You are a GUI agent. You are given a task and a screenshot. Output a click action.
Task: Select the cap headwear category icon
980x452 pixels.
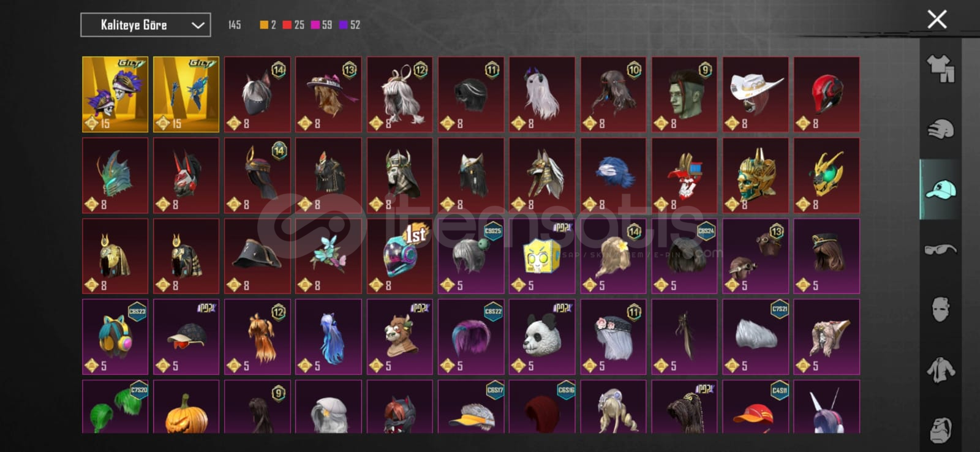[940, 189]
